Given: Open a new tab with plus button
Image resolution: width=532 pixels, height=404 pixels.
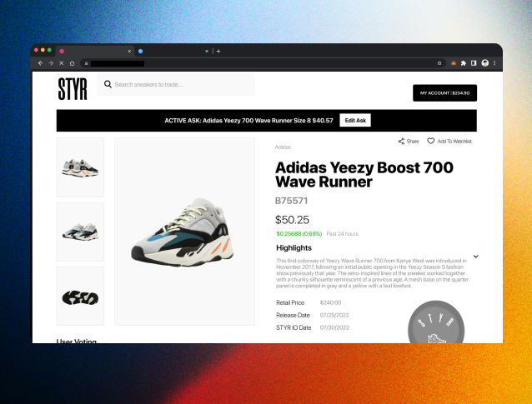Looking at the screenshot, I should pos(218,51).
